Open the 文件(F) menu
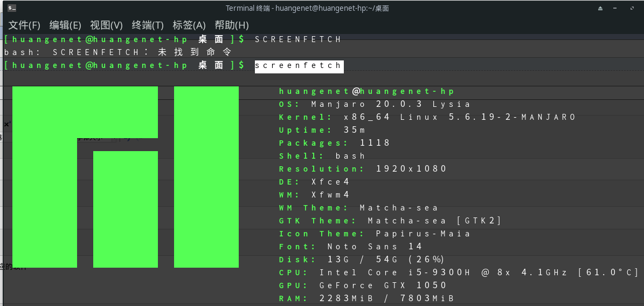Image resolution: width=644 pixels, height=306 pixels. tap(24, 25)
